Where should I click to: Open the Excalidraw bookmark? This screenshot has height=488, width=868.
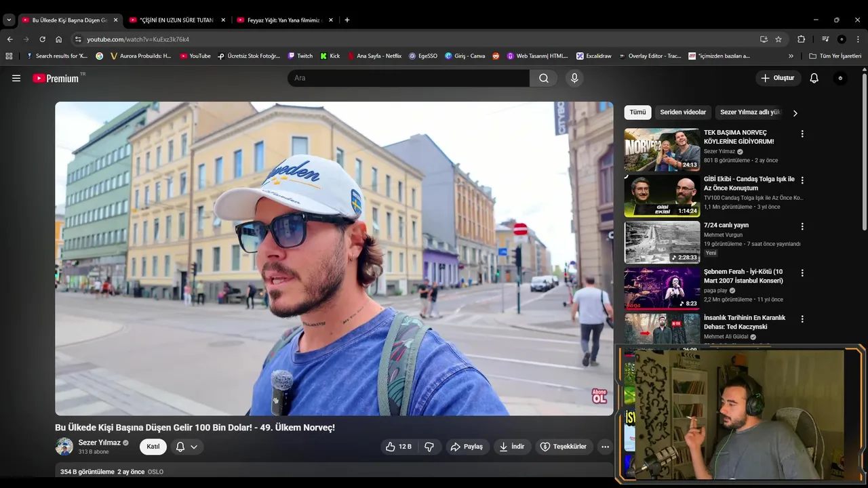(593, 56)
